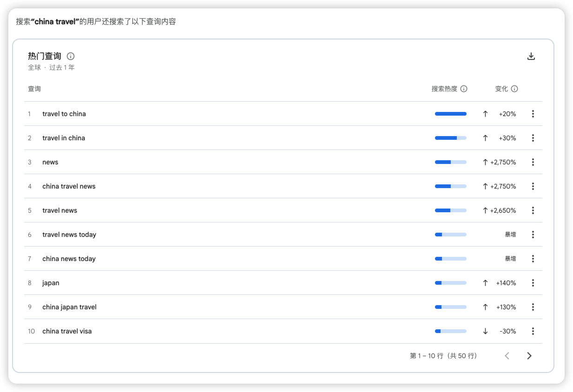Click the travel news query

coord(59,210)
